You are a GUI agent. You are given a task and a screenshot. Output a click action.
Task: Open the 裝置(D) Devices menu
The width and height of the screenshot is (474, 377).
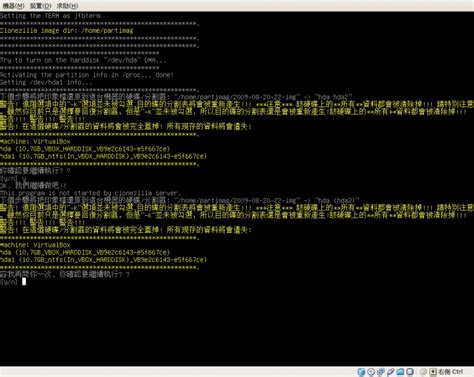click(41, 6)
